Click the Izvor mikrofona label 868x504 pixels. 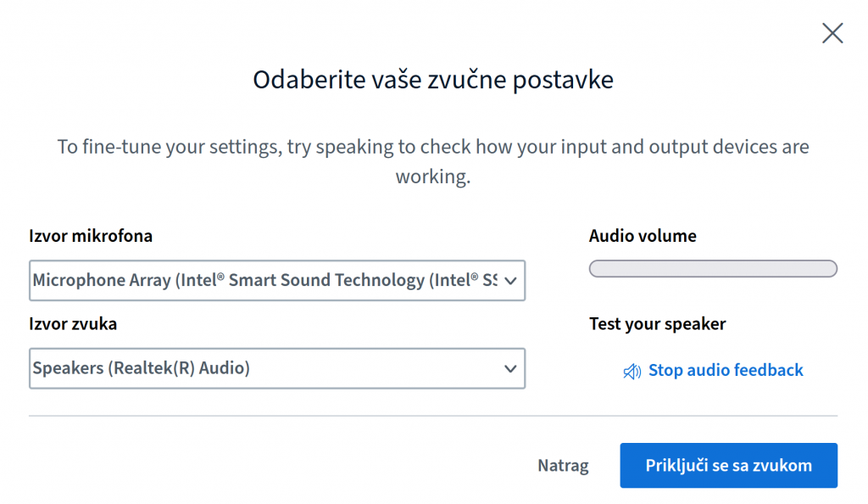click(x=91, y=236)
